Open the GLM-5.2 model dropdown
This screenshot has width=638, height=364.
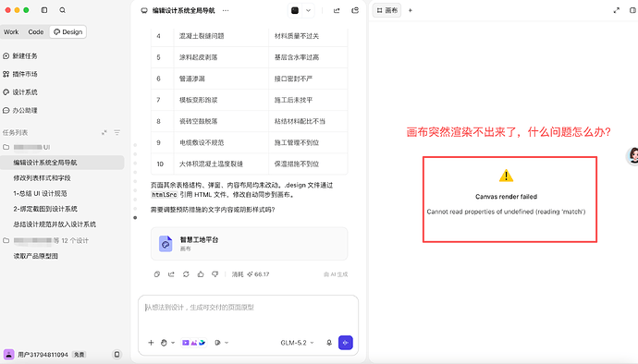tap(297, 343)
